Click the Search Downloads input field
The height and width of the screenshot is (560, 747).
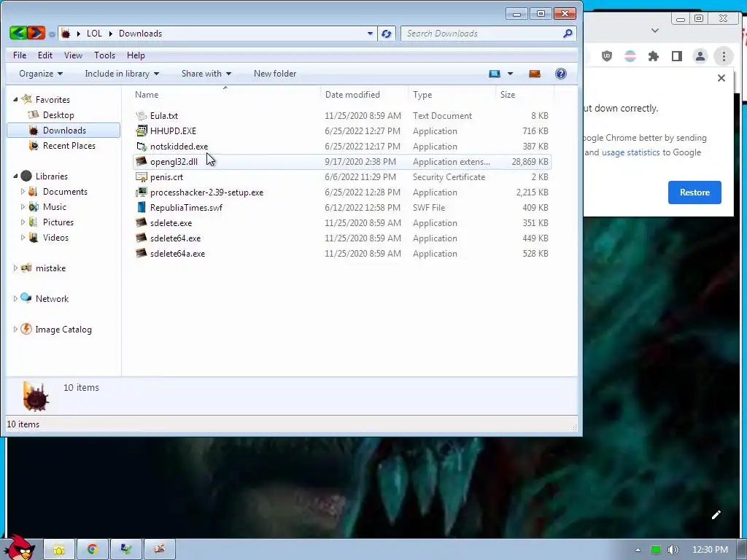tap(481, 34)
